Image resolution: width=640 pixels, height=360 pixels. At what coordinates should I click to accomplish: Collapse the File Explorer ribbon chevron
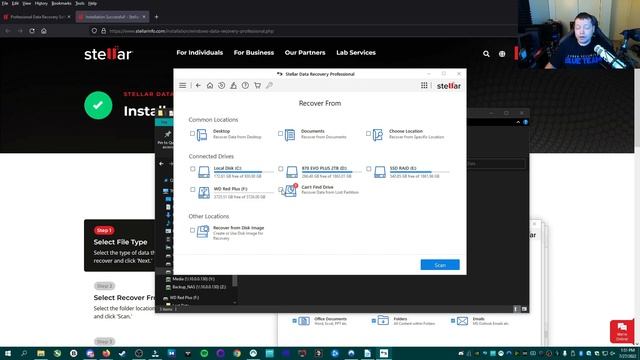(x=518, y=122)
